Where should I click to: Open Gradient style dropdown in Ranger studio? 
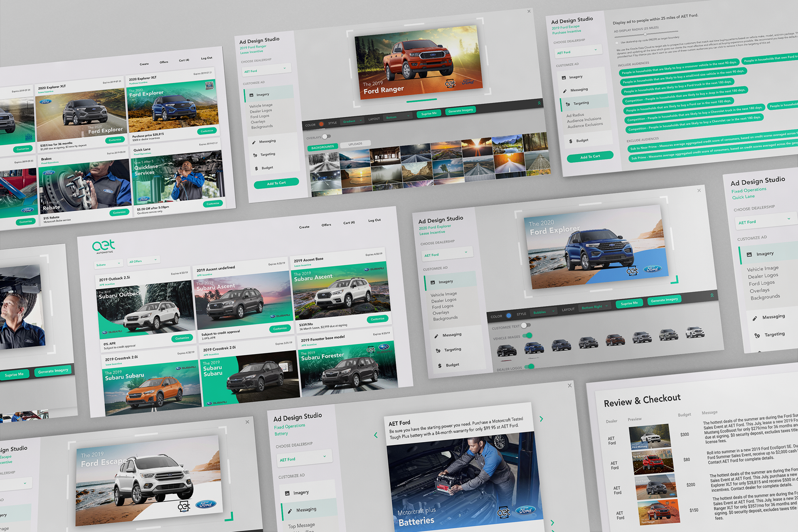352,121
